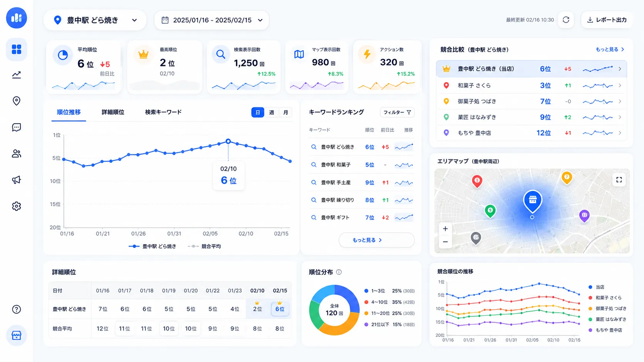Click the magnifier icon in search impressions card
644x362 pixels.
pyautogui.click(x=221, y=55)
